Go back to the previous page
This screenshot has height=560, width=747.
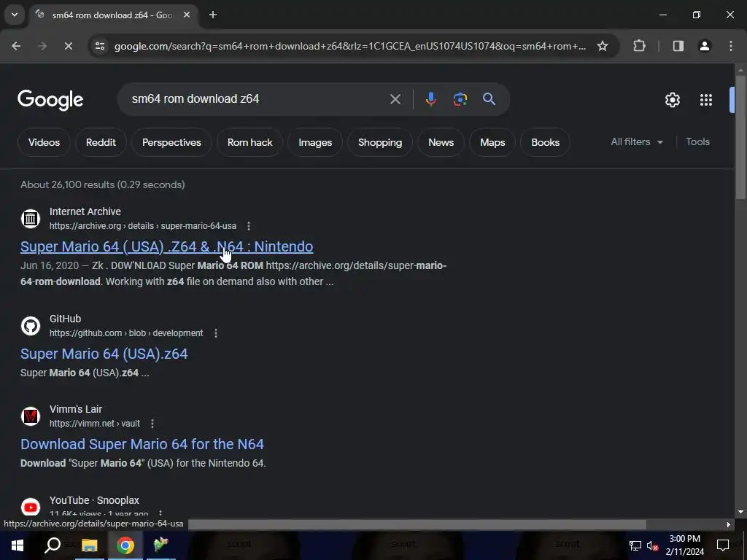click(x=16, y=46)
